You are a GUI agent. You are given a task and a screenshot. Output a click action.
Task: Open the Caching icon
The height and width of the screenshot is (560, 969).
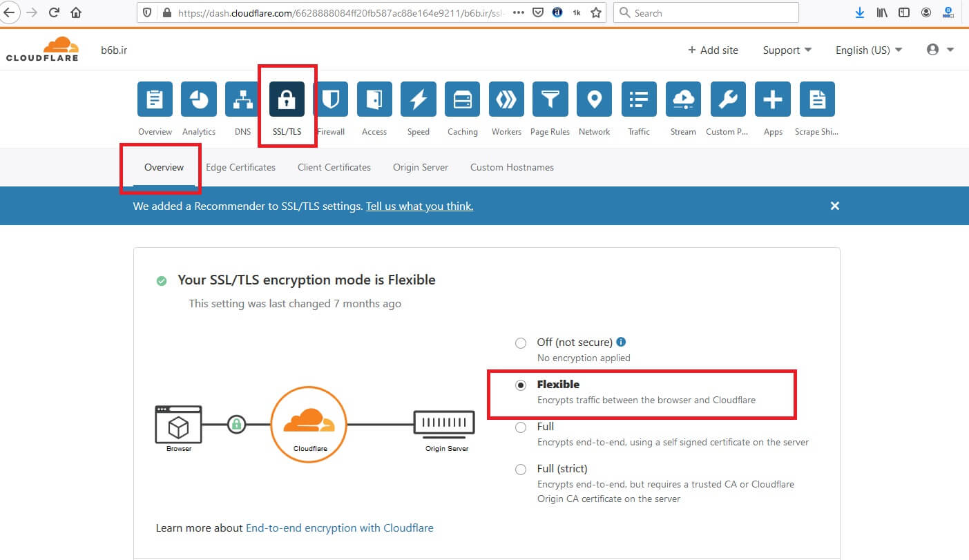[463, 99]
